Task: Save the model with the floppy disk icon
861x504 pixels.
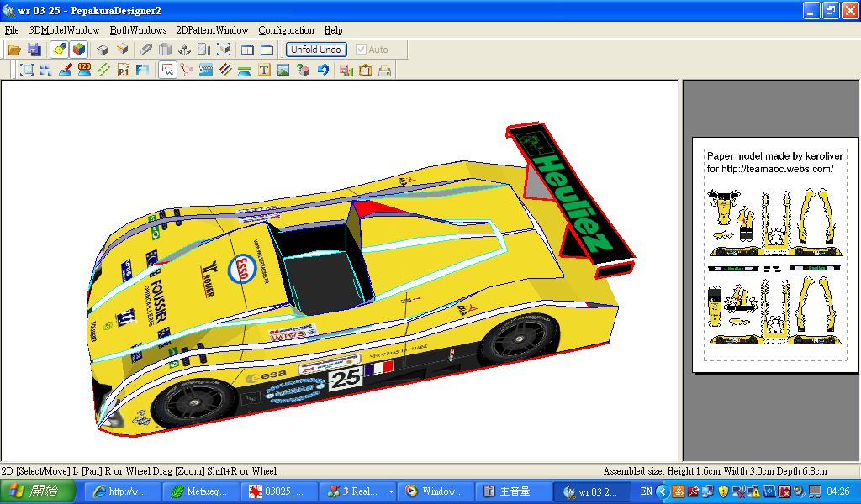Action: [34, 50]
